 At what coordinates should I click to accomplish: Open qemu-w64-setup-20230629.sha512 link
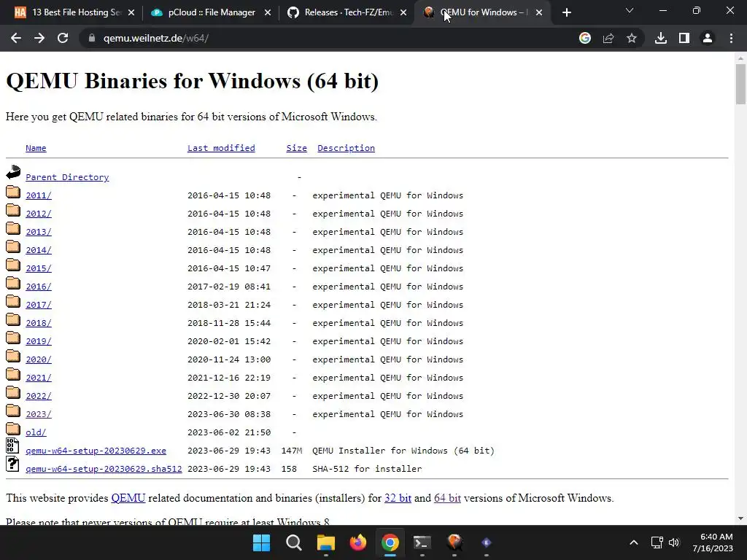104,469
